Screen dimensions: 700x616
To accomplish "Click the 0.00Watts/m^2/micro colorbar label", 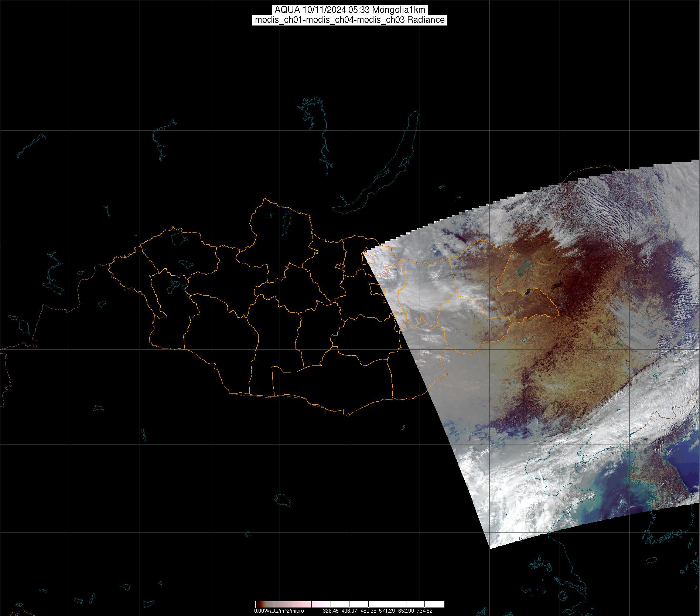I will [x=279, y=611].
